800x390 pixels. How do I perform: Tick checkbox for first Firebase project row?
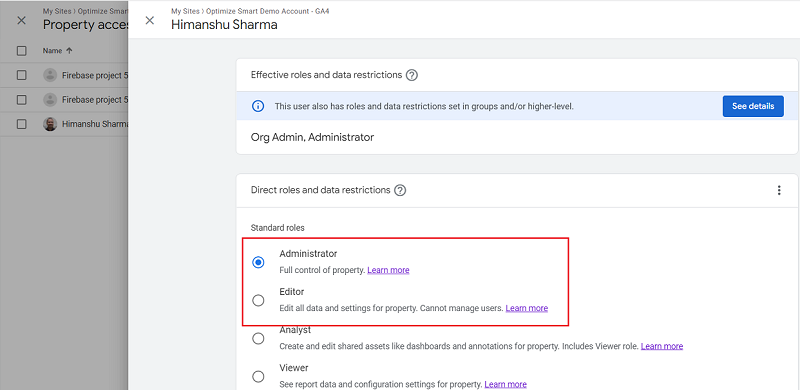[21, 75]
